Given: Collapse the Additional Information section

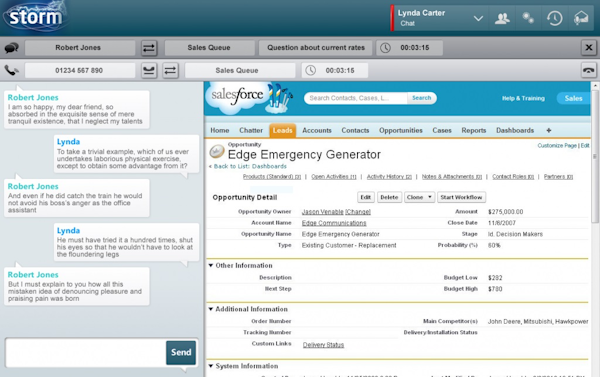Looking at the screenshot, I should [210, 309].
